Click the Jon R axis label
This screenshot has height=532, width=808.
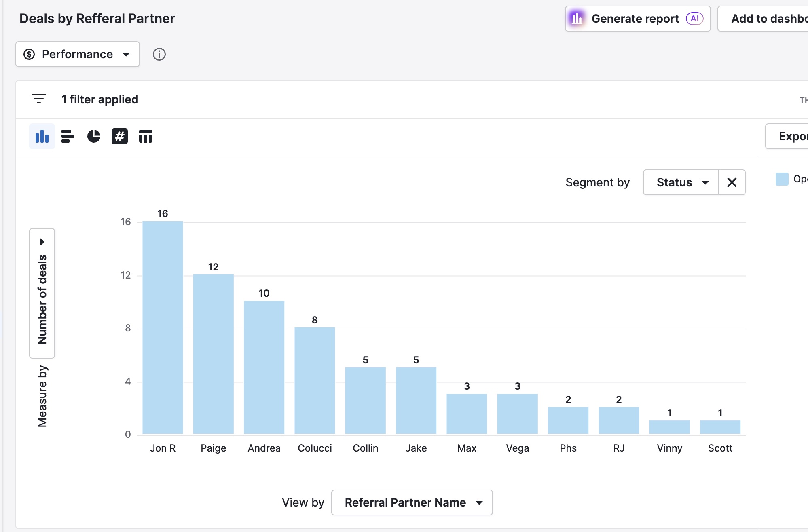coord(163,448)
